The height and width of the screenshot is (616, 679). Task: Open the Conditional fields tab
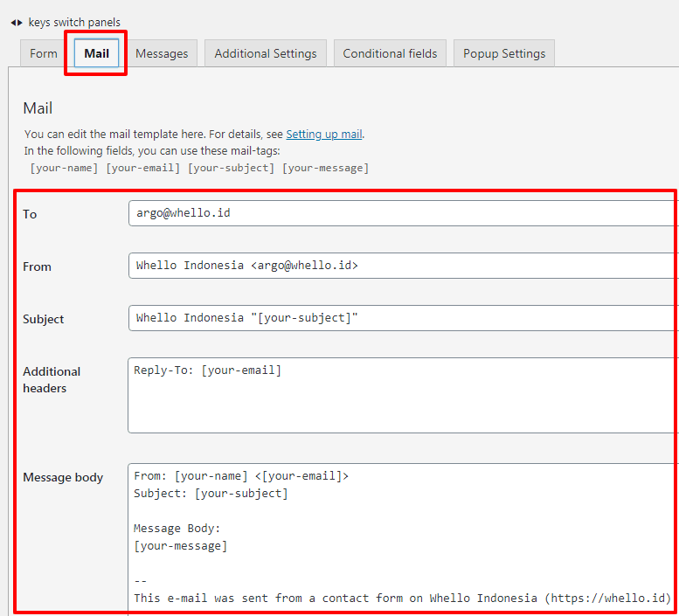pos(390,53)
